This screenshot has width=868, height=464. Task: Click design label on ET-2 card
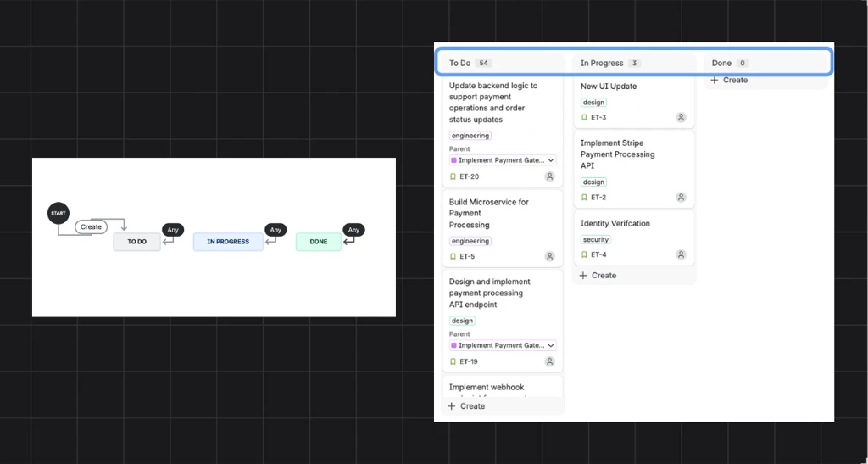[x=593, y=182]
